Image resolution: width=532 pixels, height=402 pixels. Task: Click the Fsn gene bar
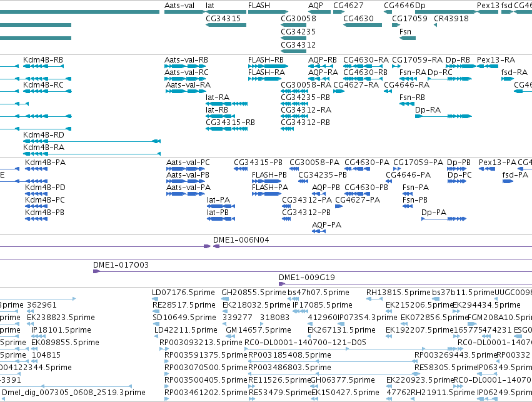click(408, 38)
